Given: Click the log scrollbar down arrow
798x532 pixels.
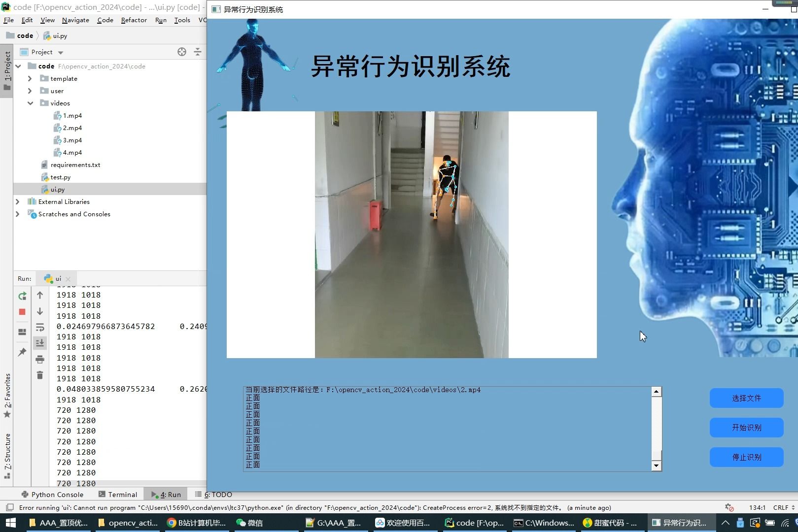Looking at the screenshot, I should [x=656, y=466].
